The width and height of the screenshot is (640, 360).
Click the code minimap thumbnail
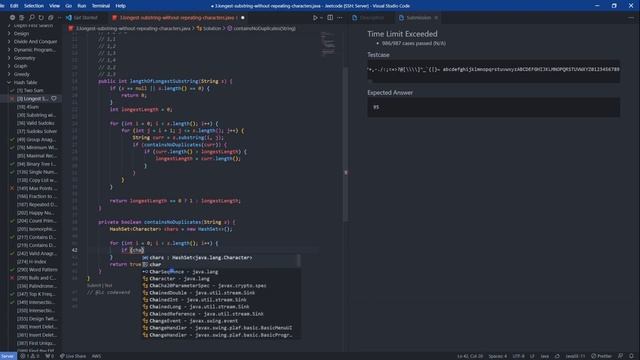tap(328, 43)
